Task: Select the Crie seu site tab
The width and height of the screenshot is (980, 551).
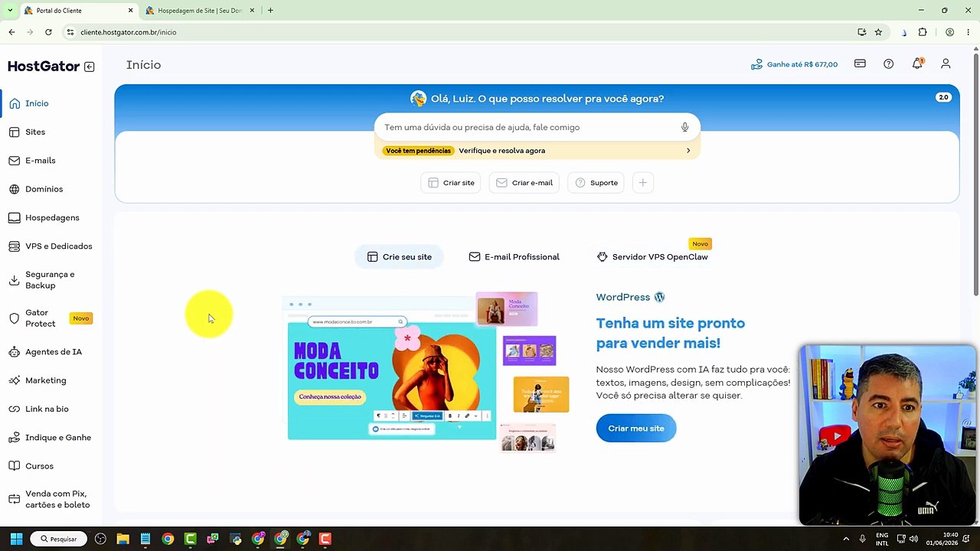Action: click(x=399, y=257)
